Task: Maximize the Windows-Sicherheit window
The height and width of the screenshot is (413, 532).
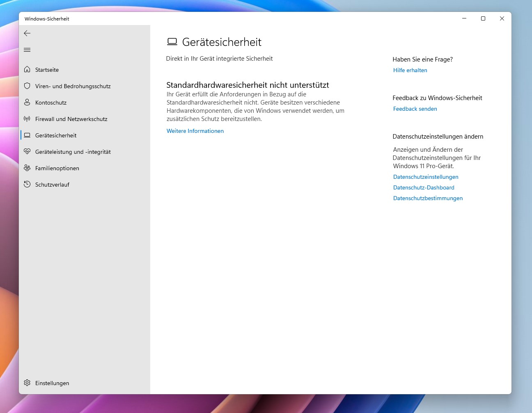Action: pos(483,18)
